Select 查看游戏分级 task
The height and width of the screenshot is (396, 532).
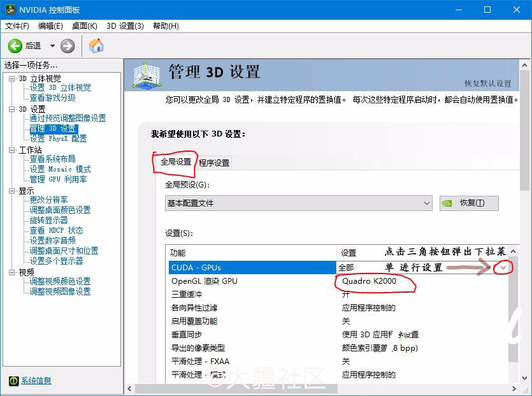(x=53, y=98)
